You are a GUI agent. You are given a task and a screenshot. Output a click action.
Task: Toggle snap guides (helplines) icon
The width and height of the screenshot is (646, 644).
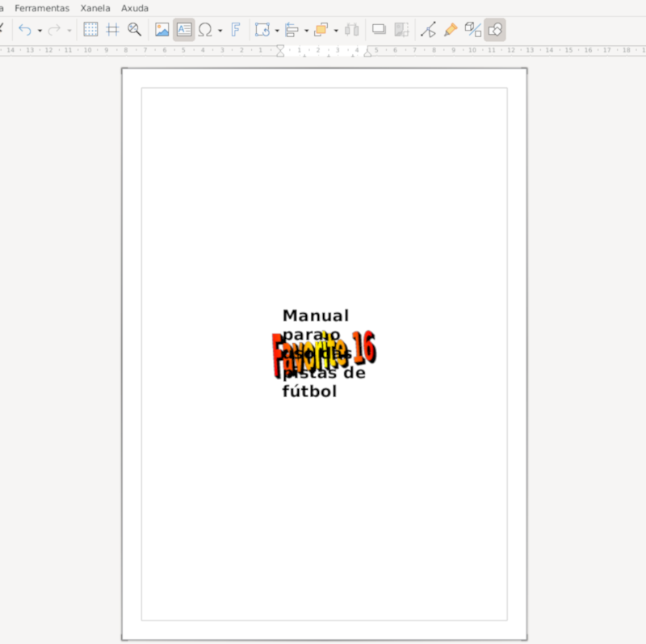113,30
